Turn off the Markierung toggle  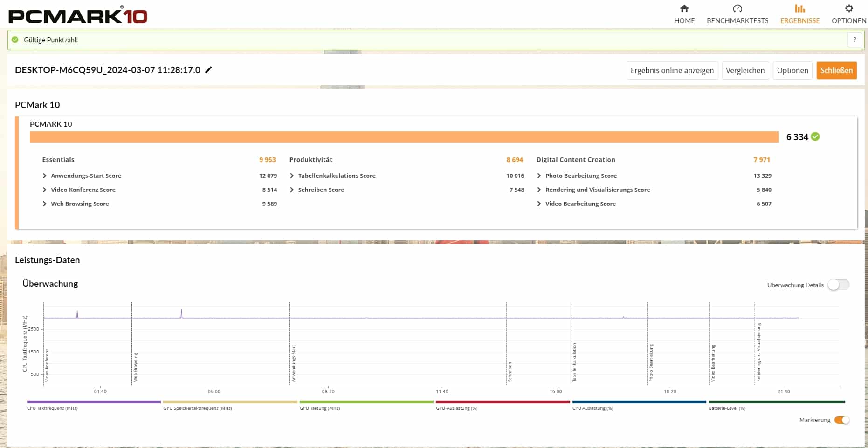tap(841, 420)
